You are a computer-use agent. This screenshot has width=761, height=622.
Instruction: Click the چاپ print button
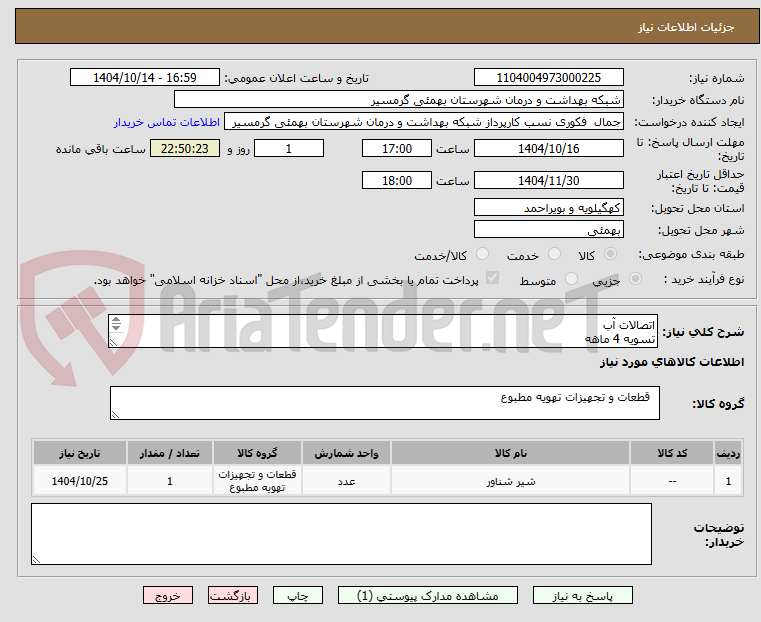[298, 595]
